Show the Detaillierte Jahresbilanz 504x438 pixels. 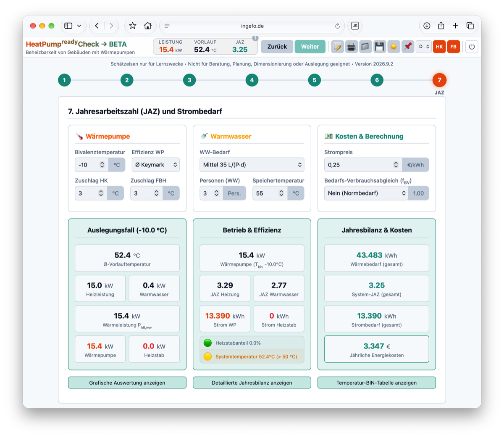pyautogui.click(x=252, y=383)
